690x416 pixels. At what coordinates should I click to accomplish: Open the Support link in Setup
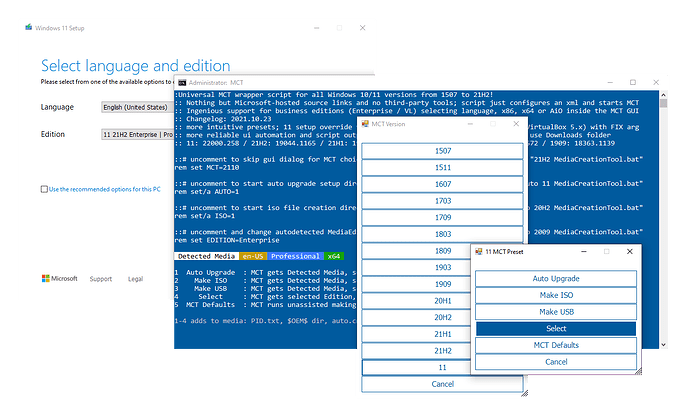pos(101,279)
